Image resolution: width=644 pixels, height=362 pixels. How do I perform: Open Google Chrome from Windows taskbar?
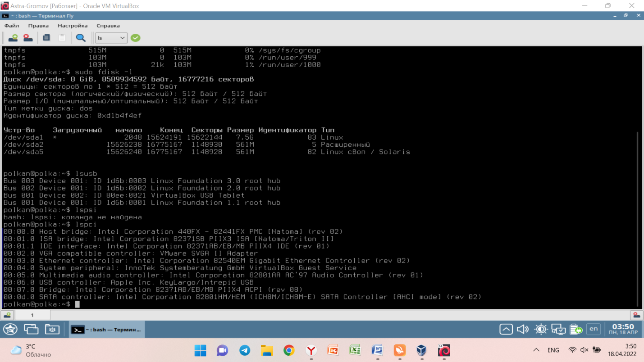(289, 350)
